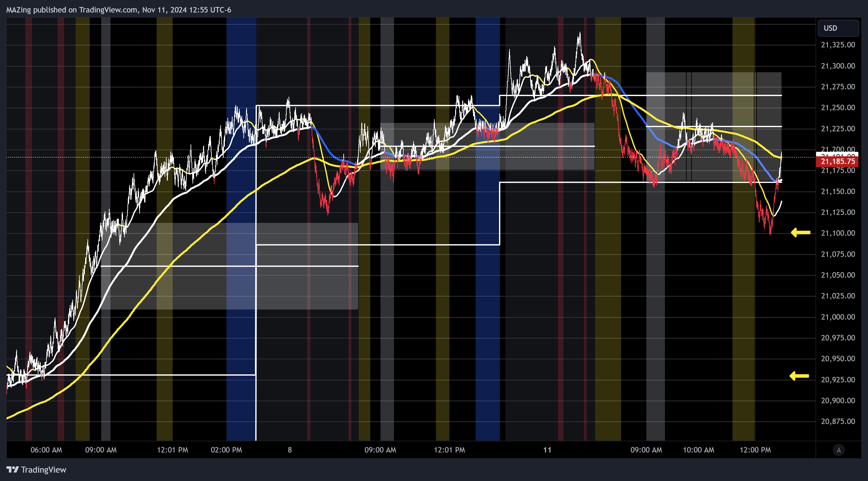Click the 20,950.00 price axis label
The width and height of the screenshot is (868, 481).
click(x=838, y=359)
